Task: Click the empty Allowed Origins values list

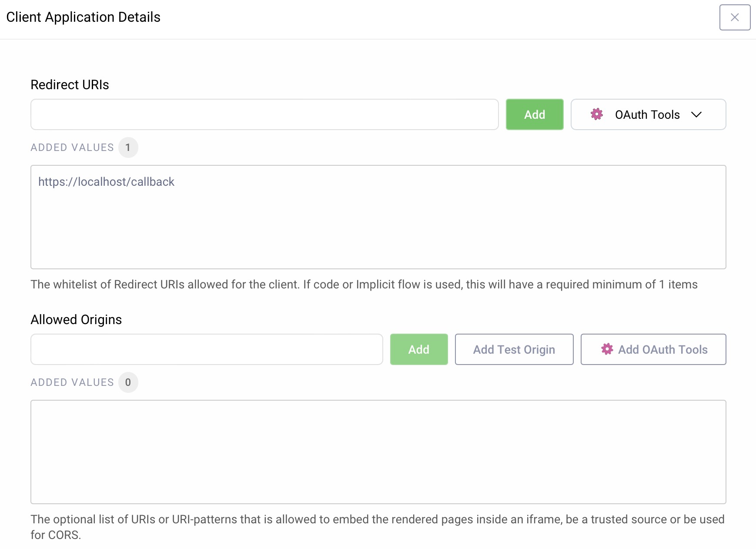Action: 378,452
